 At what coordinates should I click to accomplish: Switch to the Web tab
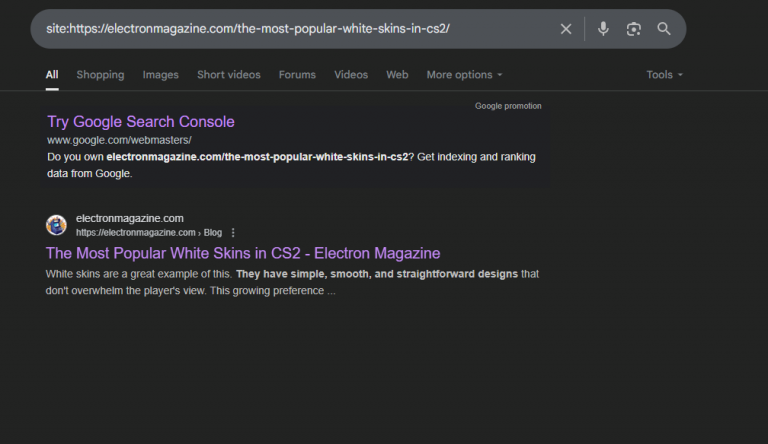pyautogui.click(x=397, y=75)
